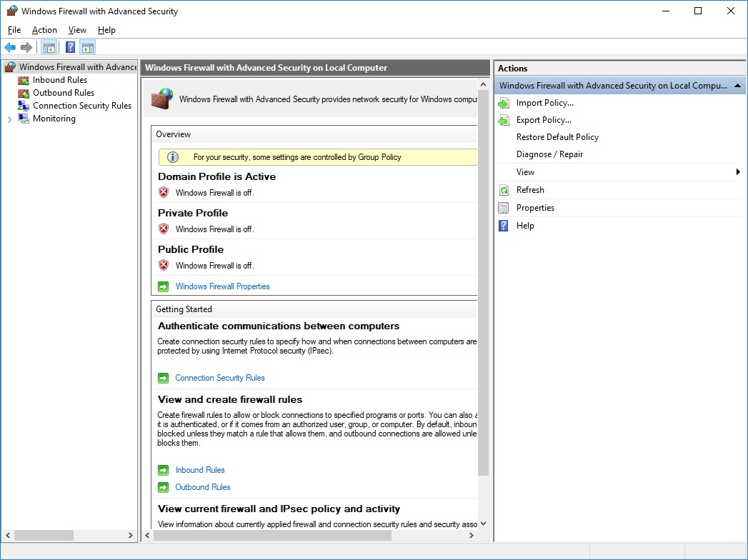Click "Public Profile" heading text
748x560 pixels.
190,249
